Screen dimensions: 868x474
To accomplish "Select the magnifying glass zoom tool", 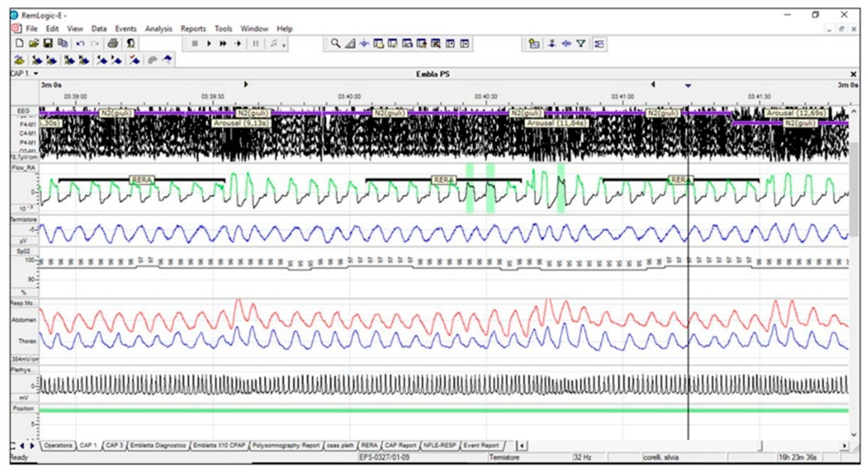I will click(x=335, y=43).
